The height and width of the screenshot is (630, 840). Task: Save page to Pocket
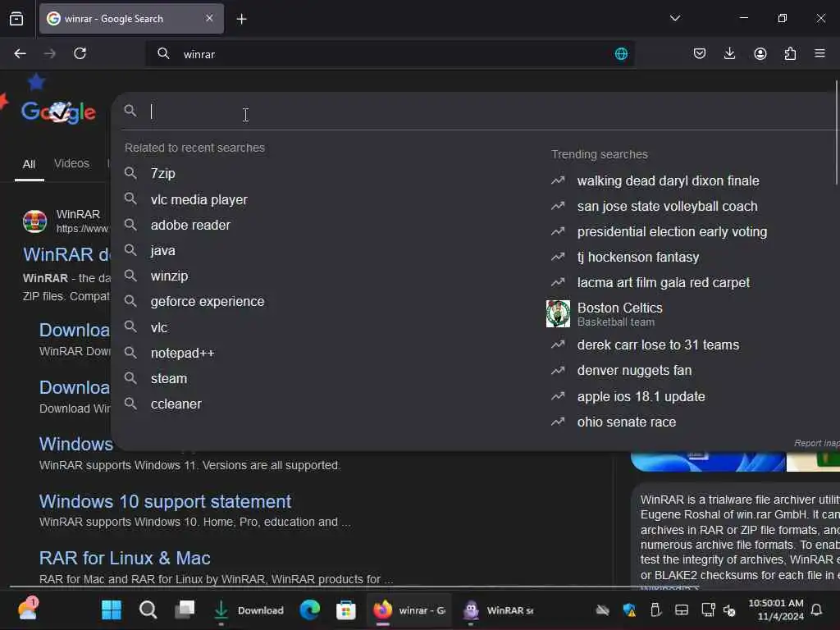pos(700,53)
